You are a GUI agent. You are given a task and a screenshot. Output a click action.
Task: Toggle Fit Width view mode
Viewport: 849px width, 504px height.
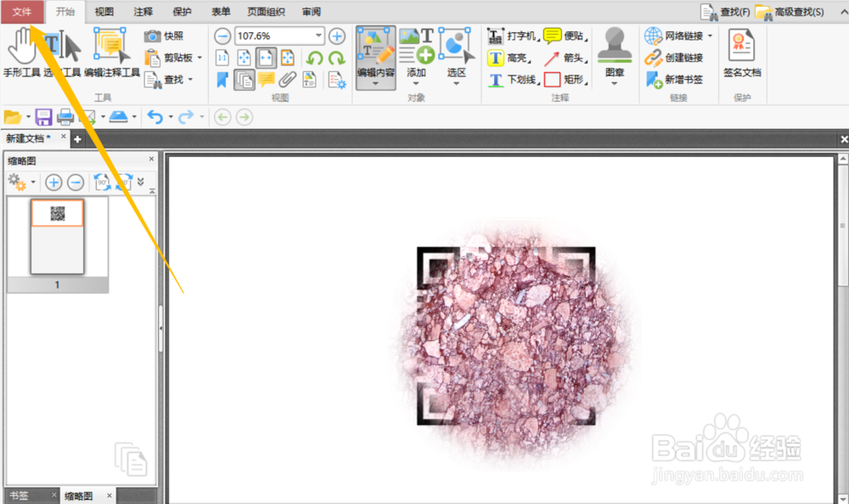coord(266,58)
